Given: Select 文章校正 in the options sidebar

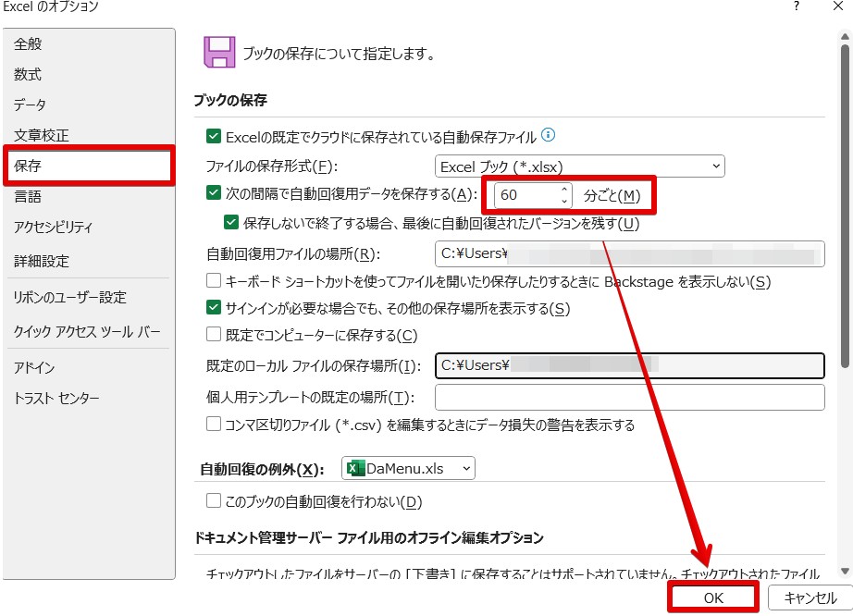Looking at the screenshot, I should click(42, 135).
